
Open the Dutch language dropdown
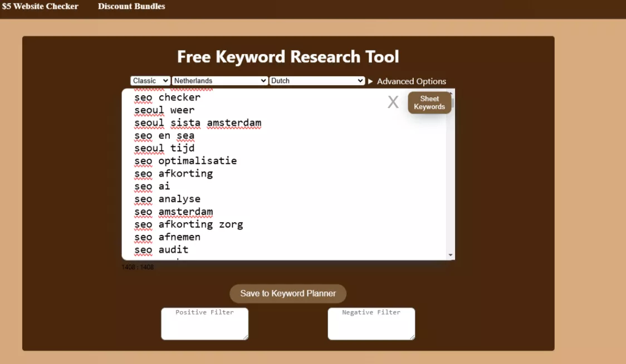click(316, 80)
